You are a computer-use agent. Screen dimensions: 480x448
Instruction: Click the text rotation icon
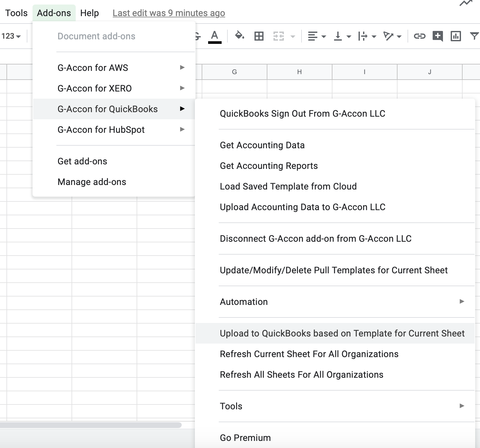tap(388, 36)
